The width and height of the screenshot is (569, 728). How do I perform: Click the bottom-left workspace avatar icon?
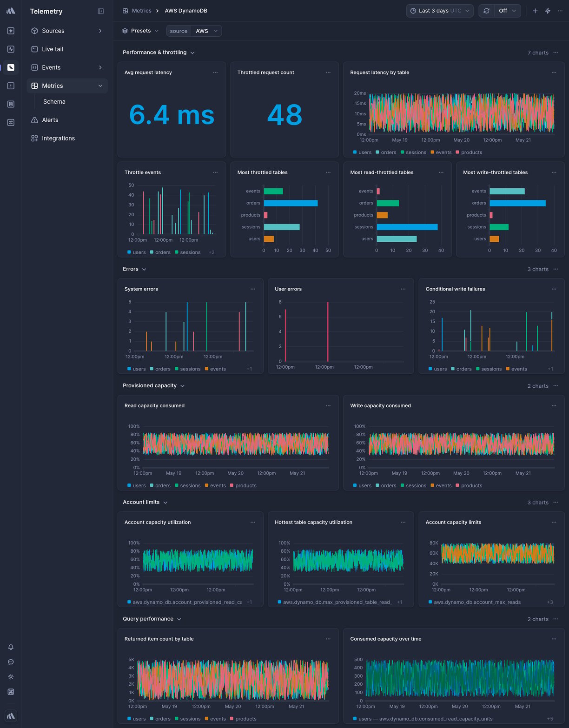tap(11, 716)
